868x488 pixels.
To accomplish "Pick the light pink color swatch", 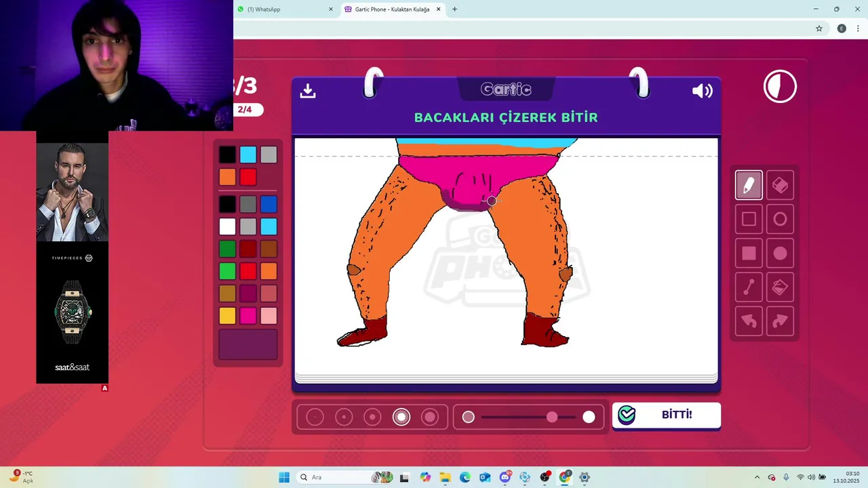I will point(269,316).
